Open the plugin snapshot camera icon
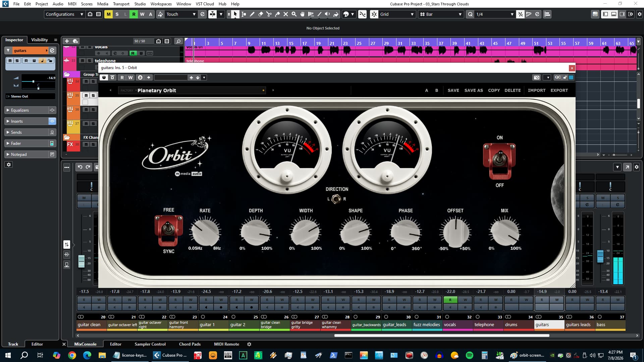 pos(537,77)
